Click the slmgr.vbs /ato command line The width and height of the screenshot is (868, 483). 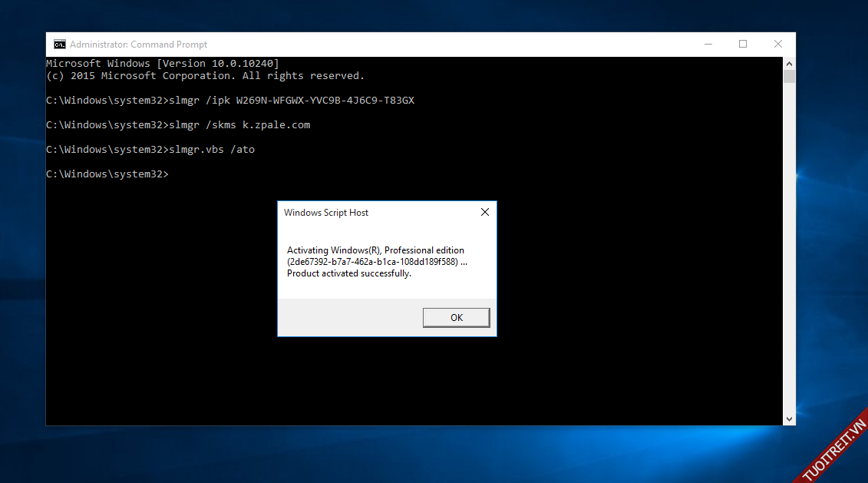(150, 150)
